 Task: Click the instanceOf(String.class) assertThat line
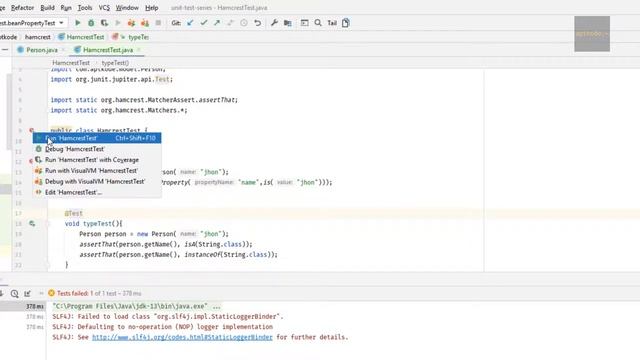click(178, 255)
